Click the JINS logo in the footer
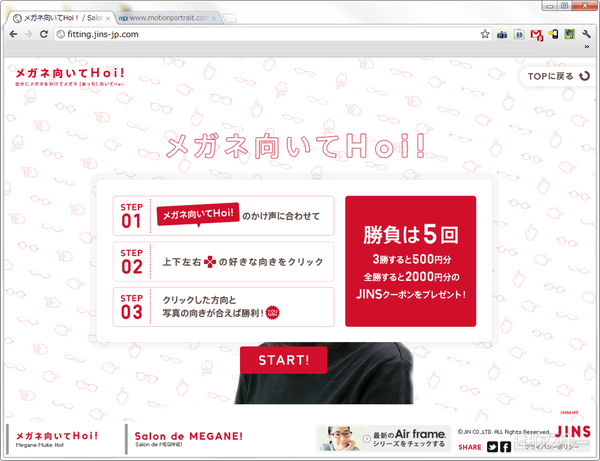600x461 pixels. 572,432
